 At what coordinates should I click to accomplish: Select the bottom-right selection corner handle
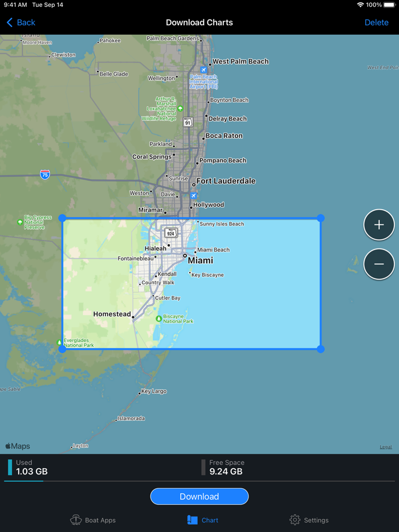coord(320,349)
